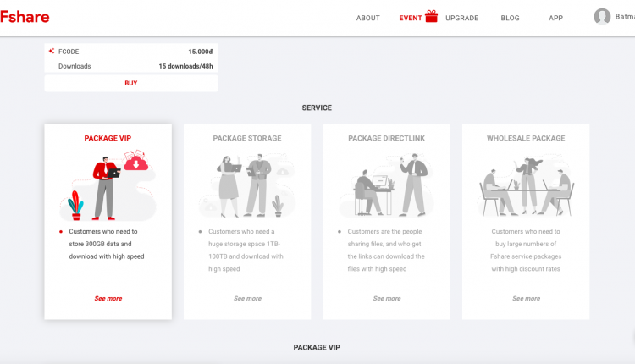Select the Package Directlink illustration

click(x=386, y=185)
